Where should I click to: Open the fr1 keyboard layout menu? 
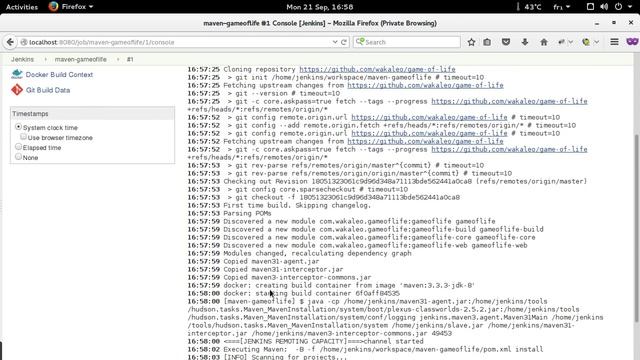(562, 7)
